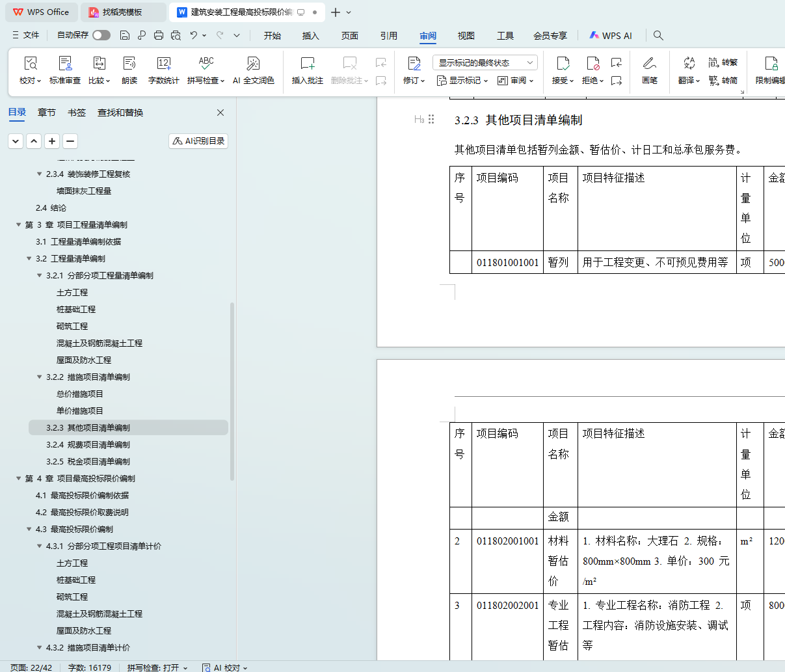Collapse 3.2.1 分部分项工程量清单编制 node
The image size is (785, 672).
tap(40, 275)
